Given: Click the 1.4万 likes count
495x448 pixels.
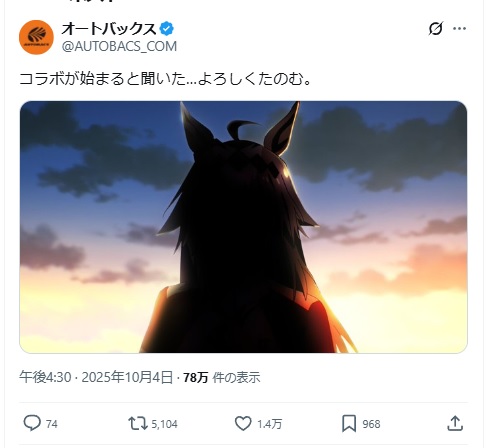Looking at the screenshot, I should coord(269,424).
